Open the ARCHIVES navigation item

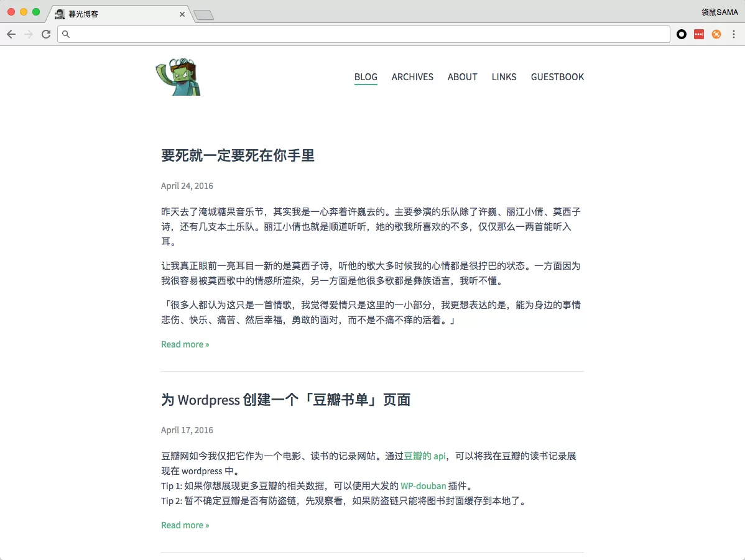[412, 77]
